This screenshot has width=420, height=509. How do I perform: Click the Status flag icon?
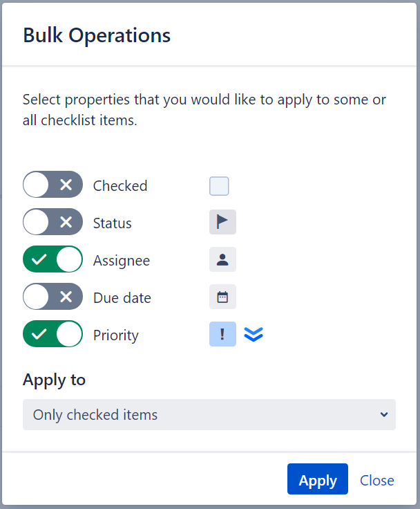point(222,222)
